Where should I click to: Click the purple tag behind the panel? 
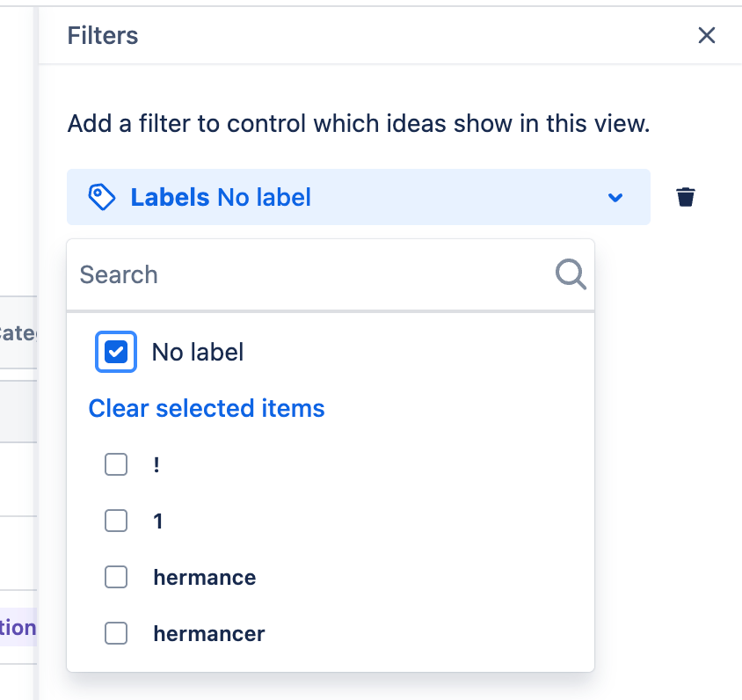[x=18, y=627]
